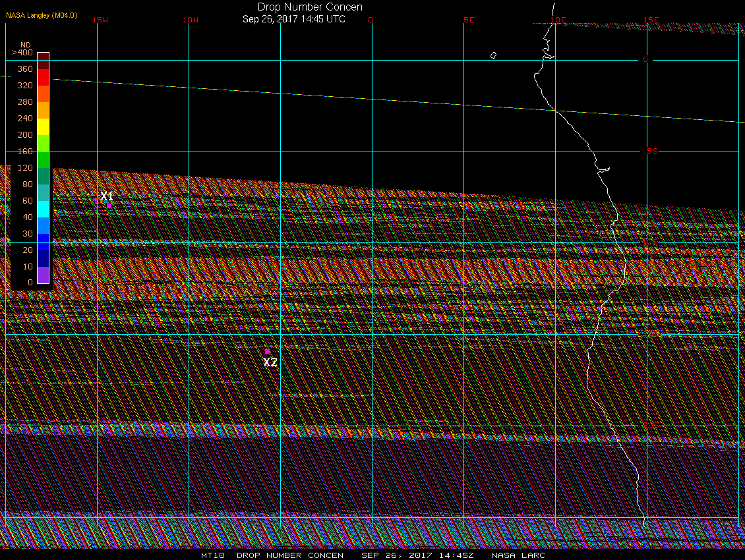
Task: Select the cyan swatch near value 40
Action: point(43,209)
